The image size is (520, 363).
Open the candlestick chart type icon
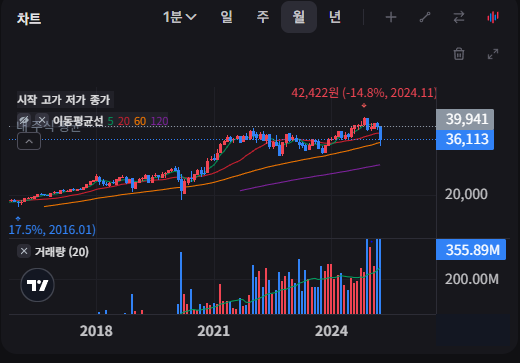point(493,17)
